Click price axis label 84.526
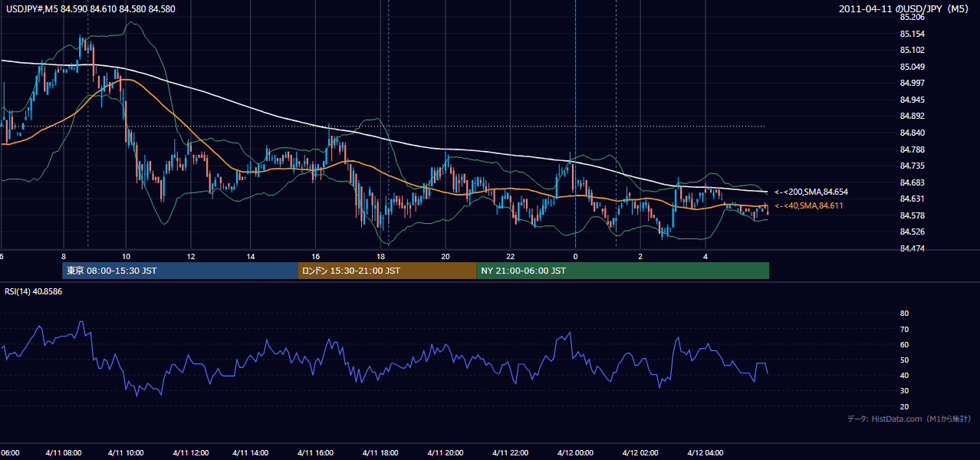The height and width of the screenshot is (460, 980). click(x=912, y=232)
